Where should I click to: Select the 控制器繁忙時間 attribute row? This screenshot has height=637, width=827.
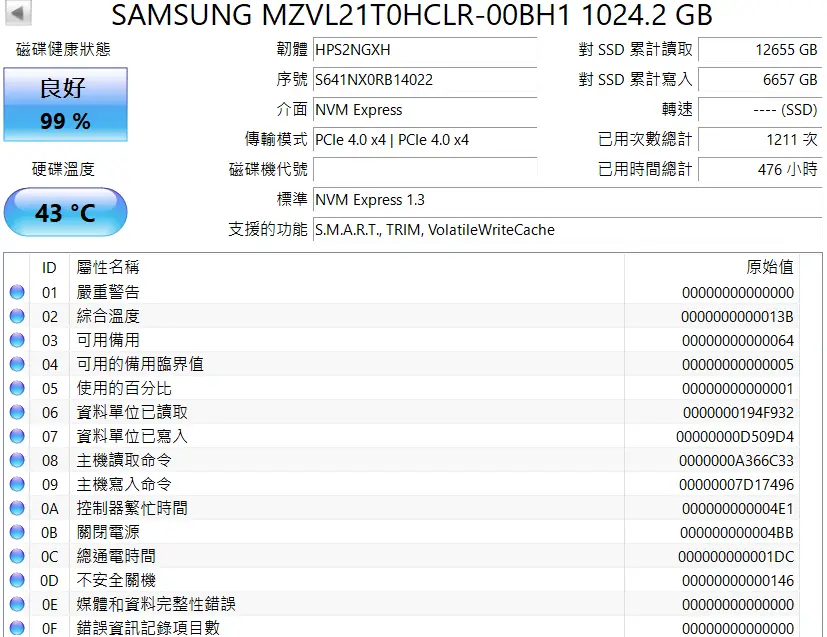point(400,509)
